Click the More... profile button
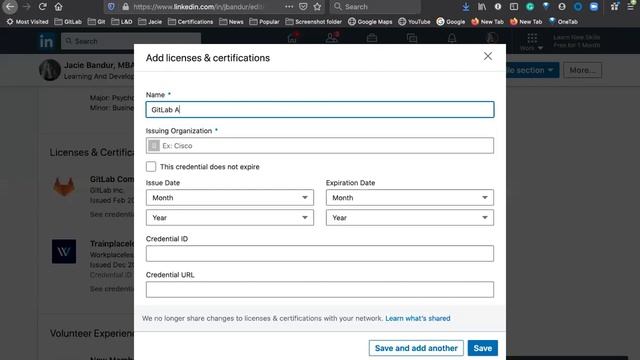Screen dimensions: 640x360 coord(582,70)
